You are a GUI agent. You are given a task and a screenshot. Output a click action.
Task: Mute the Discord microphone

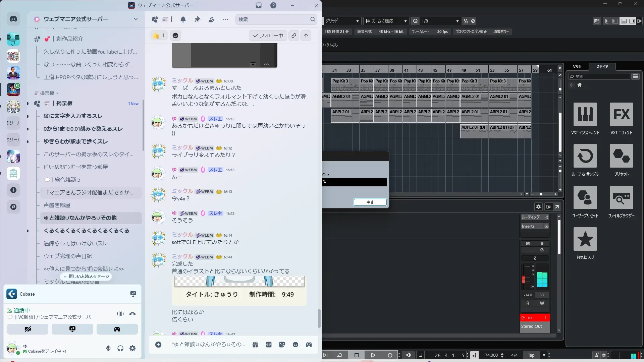coord(108,348)
